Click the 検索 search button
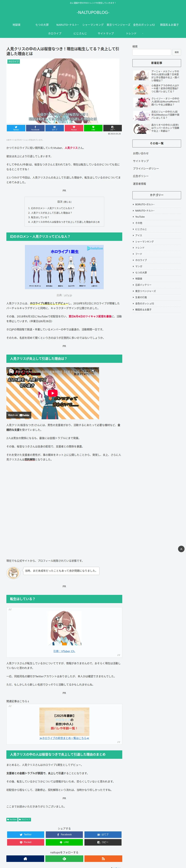 [177, 52]
